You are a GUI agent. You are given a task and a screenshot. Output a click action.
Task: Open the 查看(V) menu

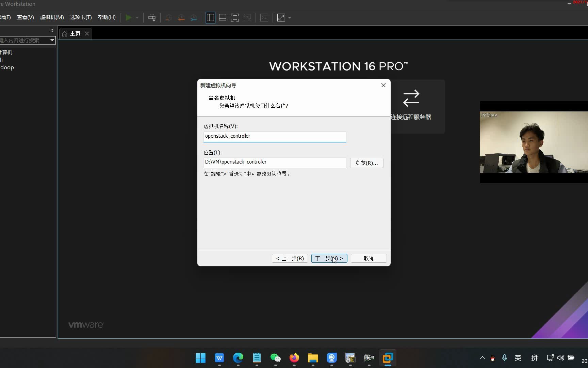click(26, 17)
